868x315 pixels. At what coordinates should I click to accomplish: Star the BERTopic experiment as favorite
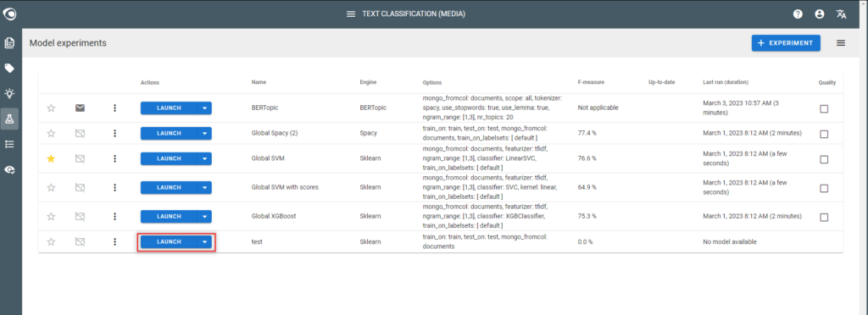(x=51, y=108)
